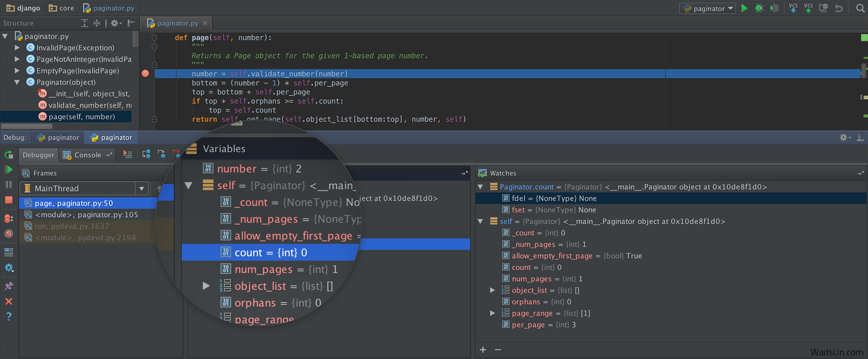868x359 pixels.
Task: Click the VCS commit changes icon
Action: (808, 8)
